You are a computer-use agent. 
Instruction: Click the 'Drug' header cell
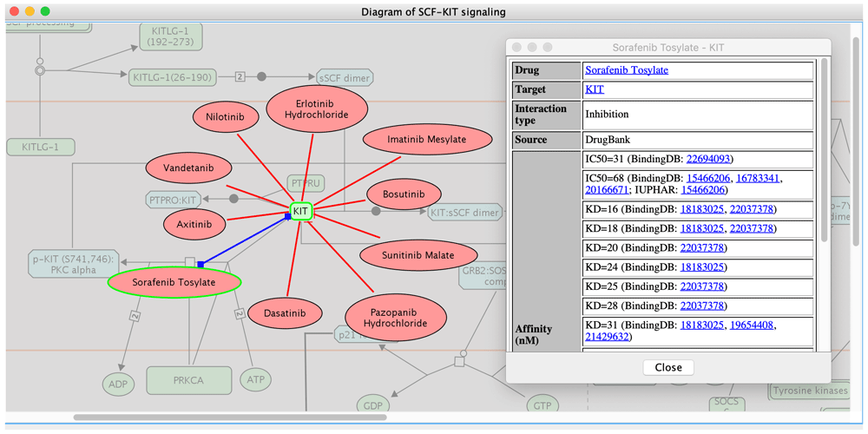coord(546,70)
